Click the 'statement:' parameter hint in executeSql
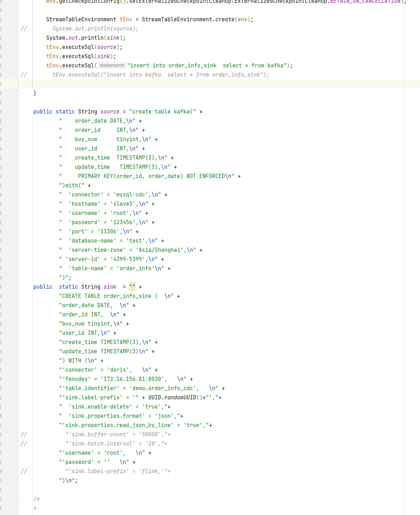The width and height of the screenshot is (420, 515). click(112, 65)
